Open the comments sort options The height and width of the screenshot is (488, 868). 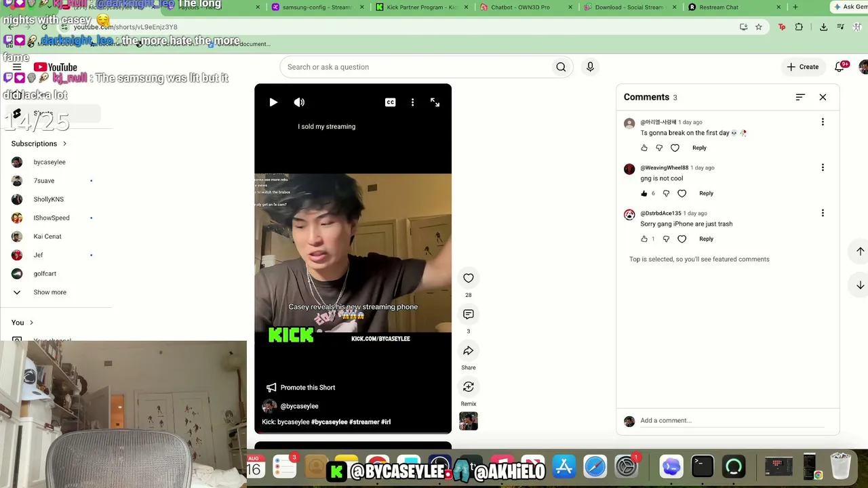[800, 97]
